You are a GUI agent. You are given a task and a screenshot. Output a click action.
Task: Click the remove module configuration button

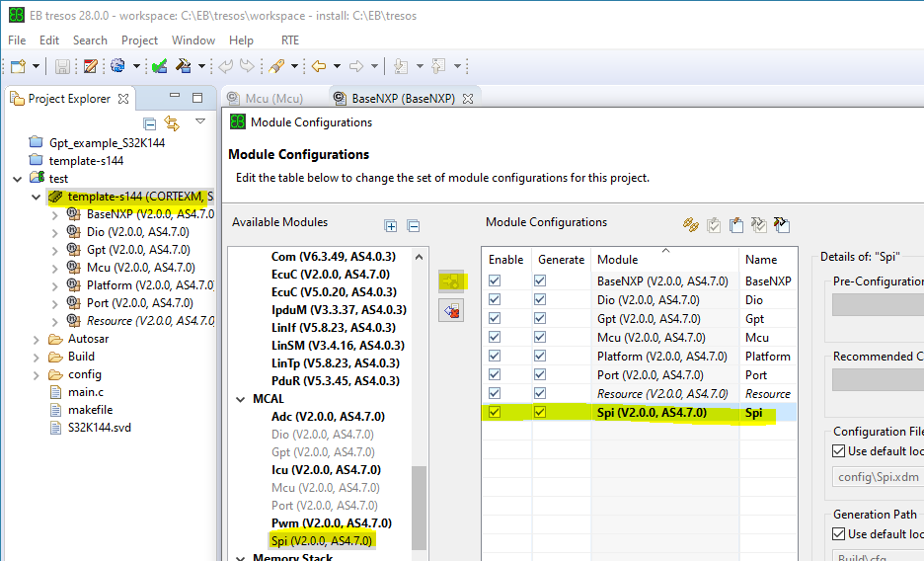click(451, 310)
